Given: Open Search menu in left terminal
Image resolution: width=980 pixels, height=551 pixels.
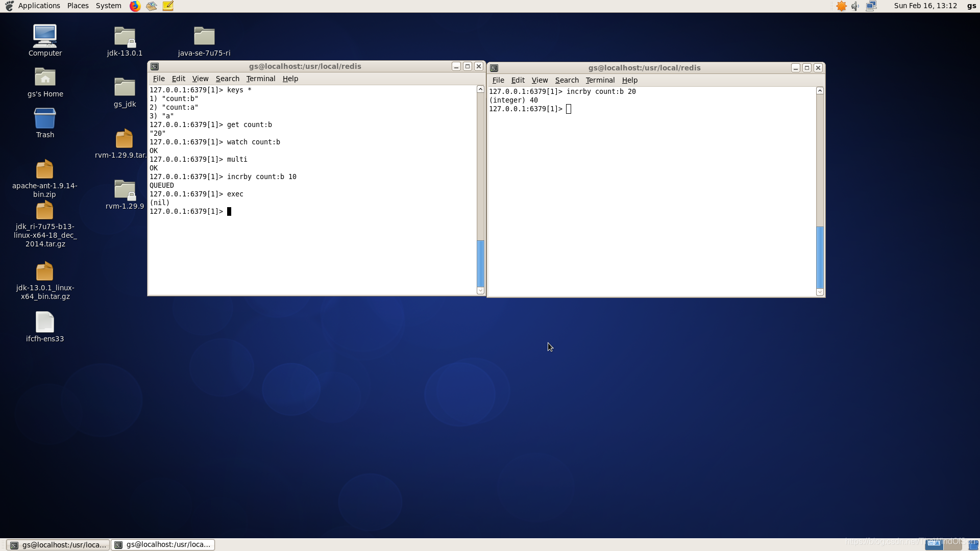Looking at the screenshot, I should [228, 79].
